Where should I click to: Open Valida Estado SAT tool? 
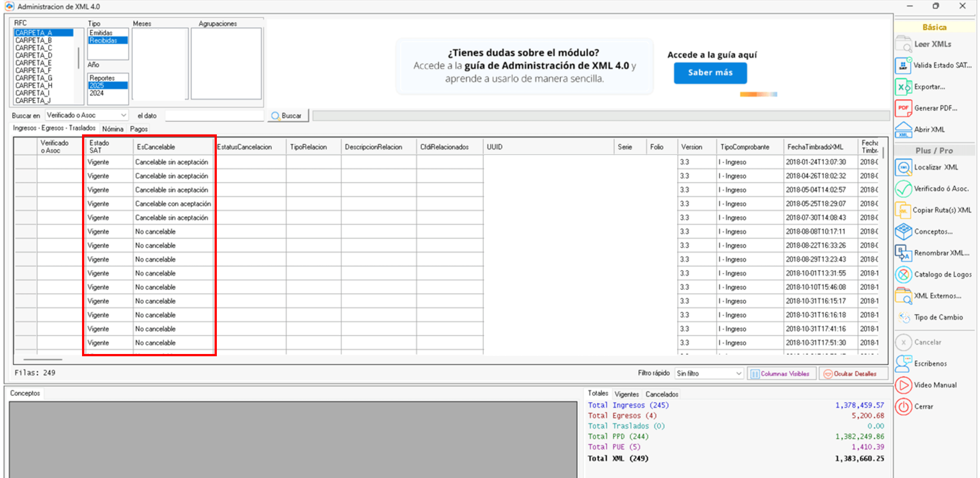click(x=903, y=65)
